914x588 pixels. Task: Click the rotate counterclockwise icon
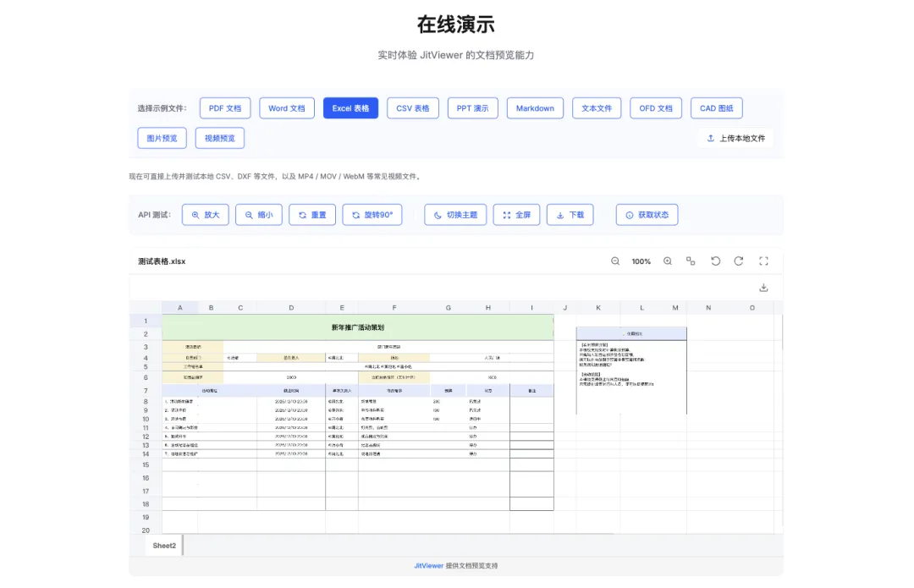click(716, 261)
